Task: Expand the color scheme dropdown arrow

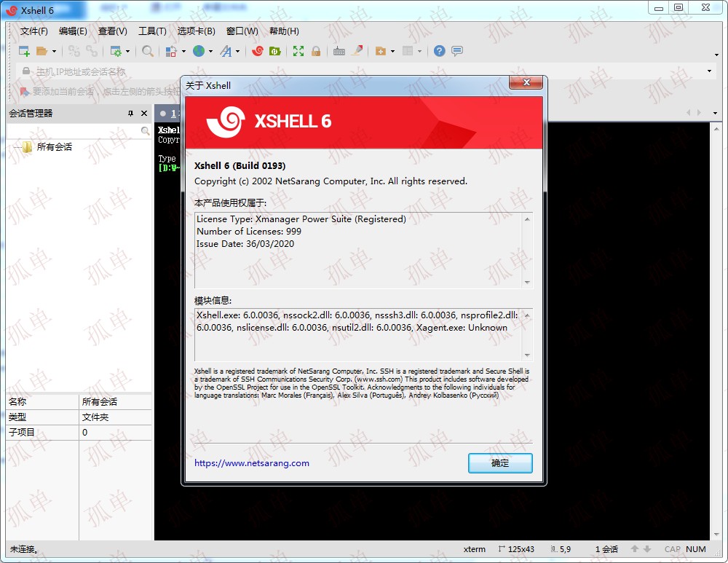Action: coord(183,52)
